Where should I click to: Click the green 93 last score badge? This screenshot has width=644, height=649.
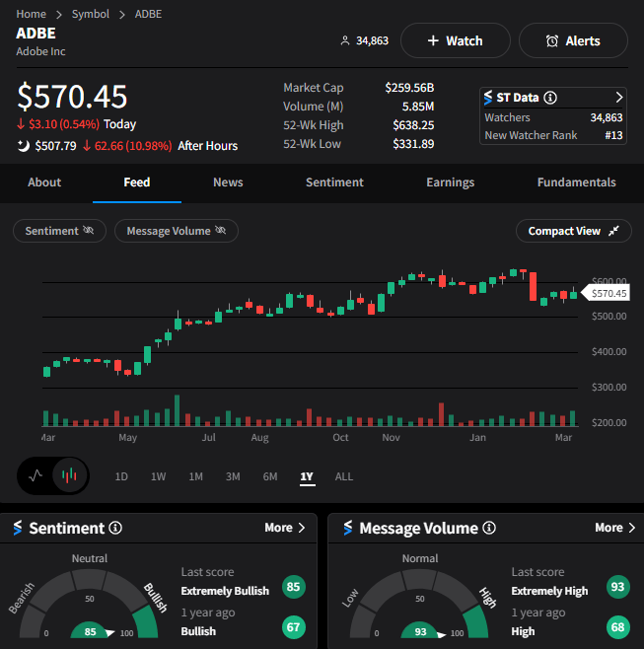pyautogui.click(x=618, y=587)
